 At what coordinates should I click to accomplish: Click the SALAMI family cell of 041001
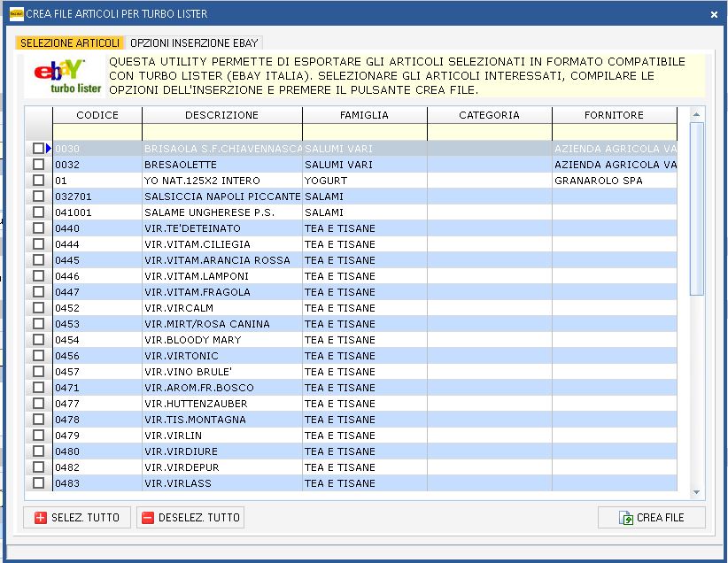365,212
